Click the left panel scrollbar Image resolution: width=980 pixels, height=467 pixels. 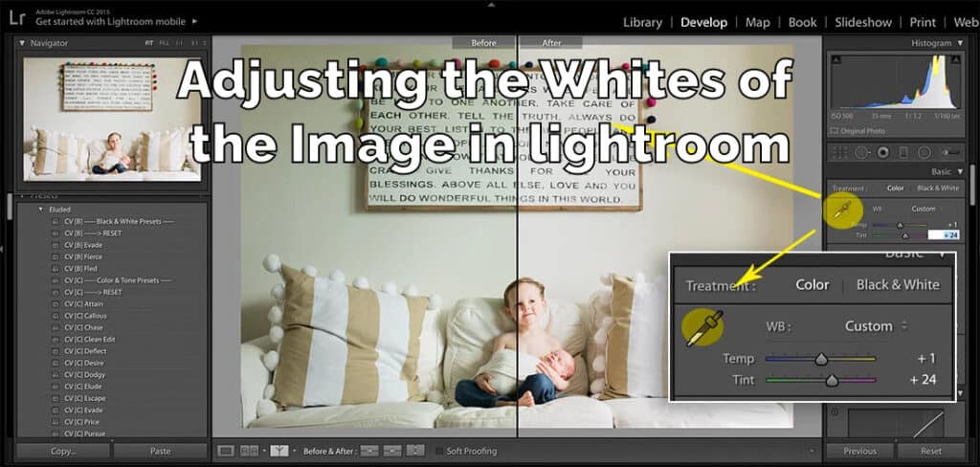click(10, 207)
